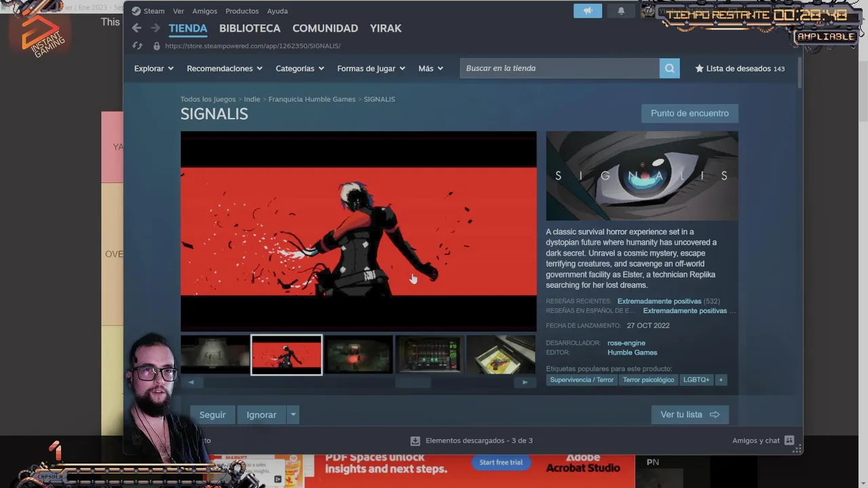Go forward with the right arrow
This screenshot has height=488, width=868.
(x=155, y=28)
